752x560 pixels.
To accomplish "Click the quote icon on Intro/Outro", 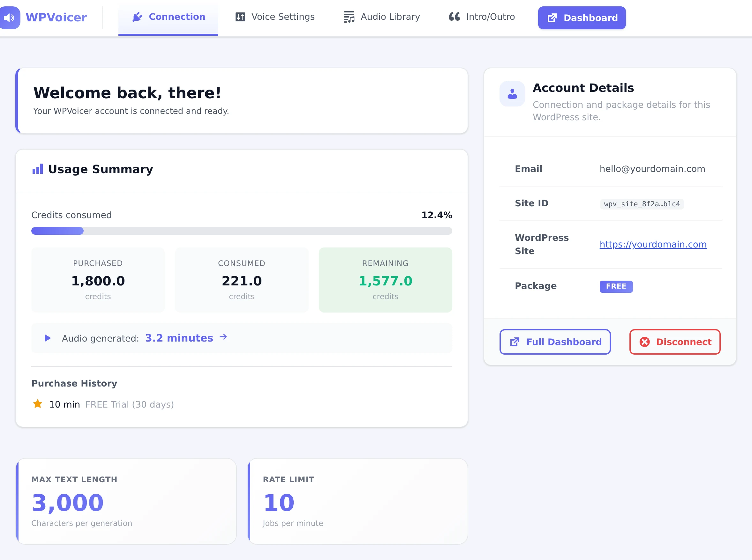I will pos(455,17).
